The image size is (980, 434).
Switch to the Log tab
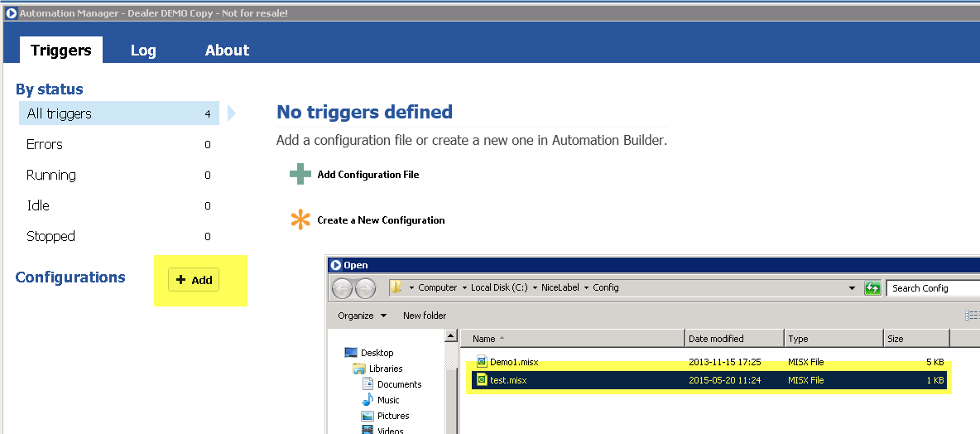point(143,51)
